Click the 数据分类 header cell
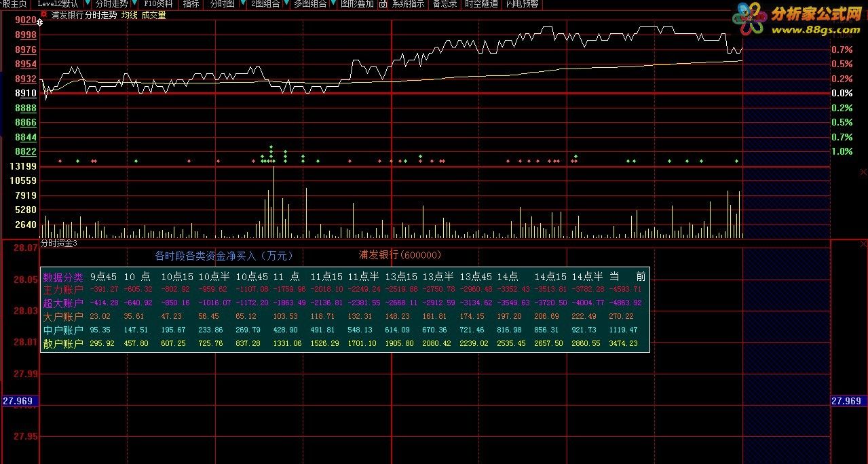The width and height of the screenshot is (868, 464). click(63, 277)
